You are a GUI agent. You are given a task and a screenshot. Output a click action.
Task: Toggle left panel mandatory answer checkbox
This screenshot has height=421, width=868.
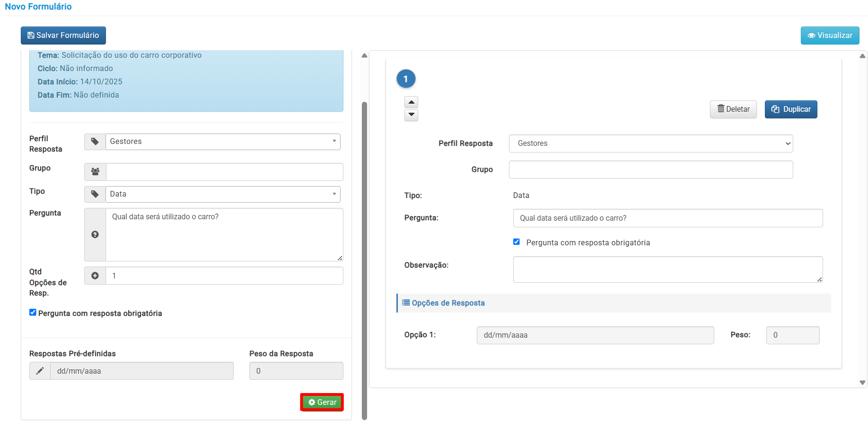(x=33, y=313)
